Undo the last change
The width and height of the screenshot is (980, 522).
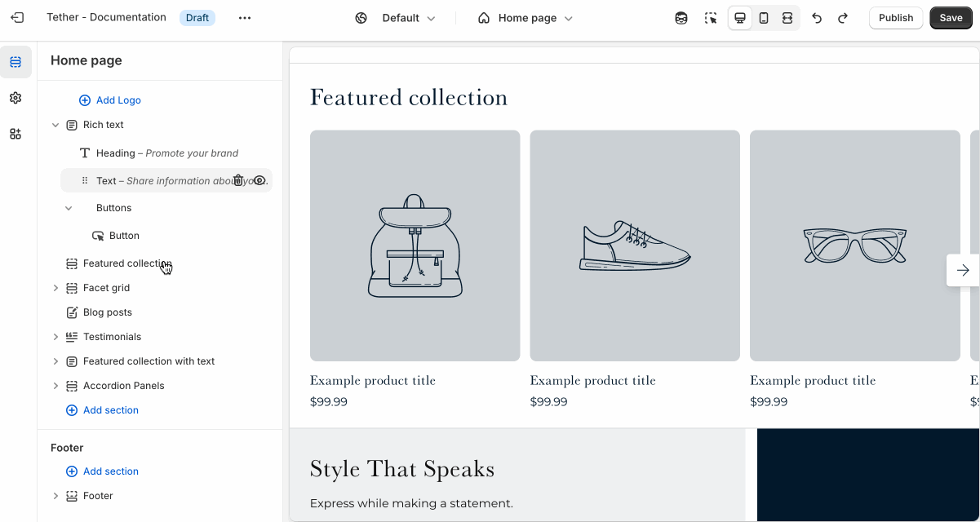817,18
